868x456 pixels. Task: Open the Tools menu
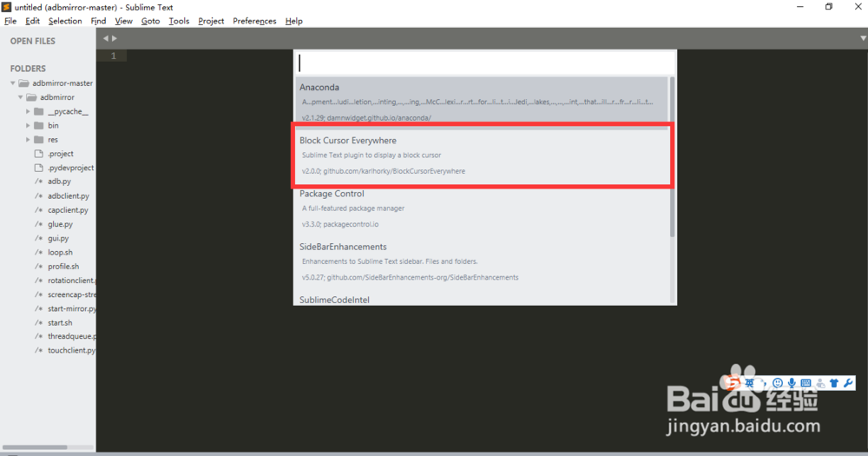[179, 21]
